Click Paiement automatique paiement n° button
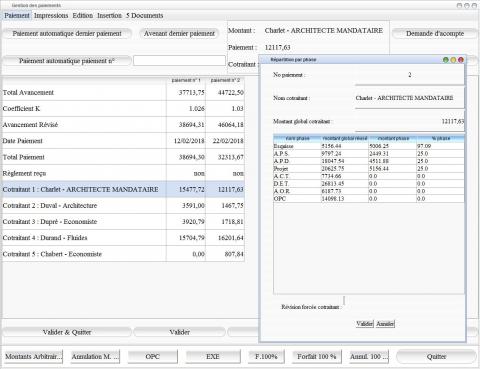480x369 pixels. coord(67,61)
